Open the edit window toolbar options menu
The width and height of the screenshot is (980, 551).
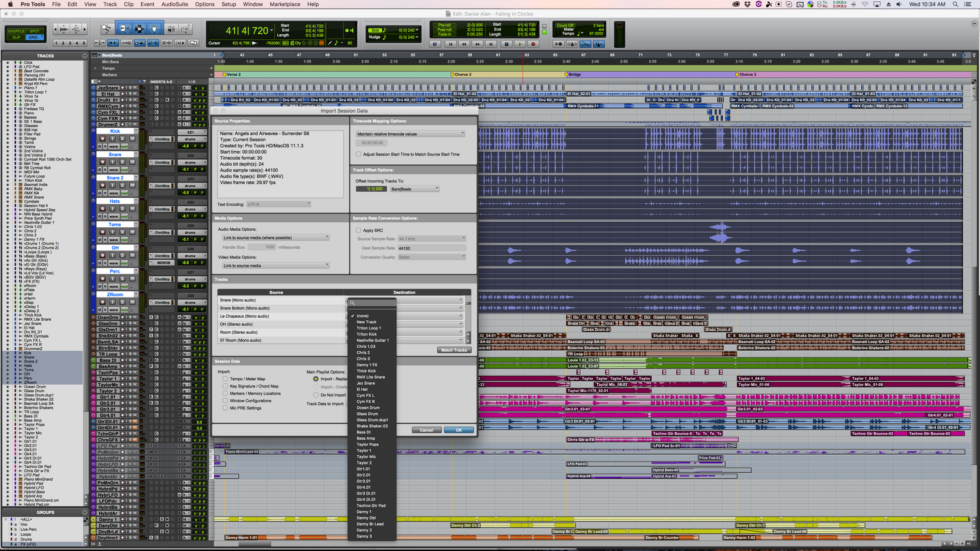(974, 24)
